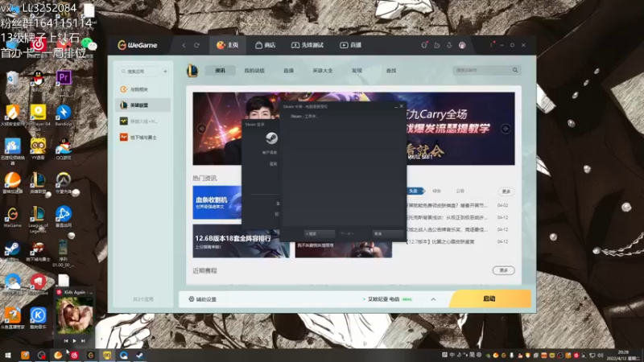Open the 直播 tab in WeGame top bar
This screenshot has width=644, height=362.
coord(350,45)
